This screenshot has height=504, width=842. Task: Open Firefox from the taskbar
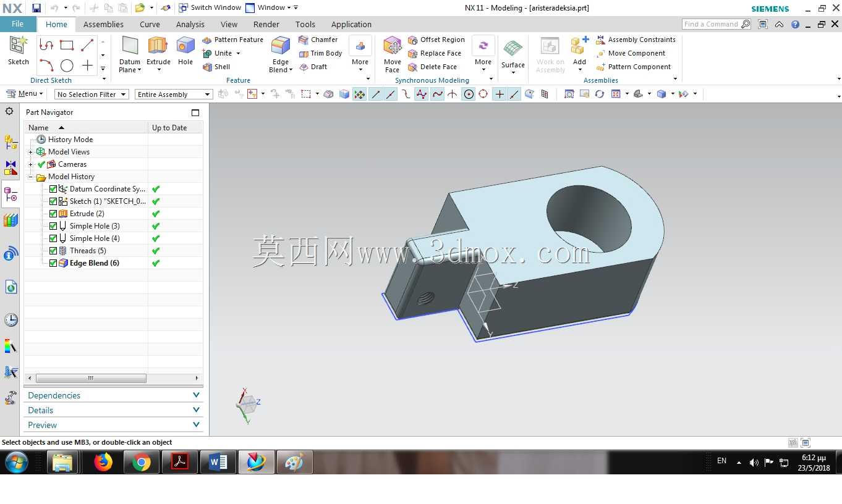coord(103,462)
